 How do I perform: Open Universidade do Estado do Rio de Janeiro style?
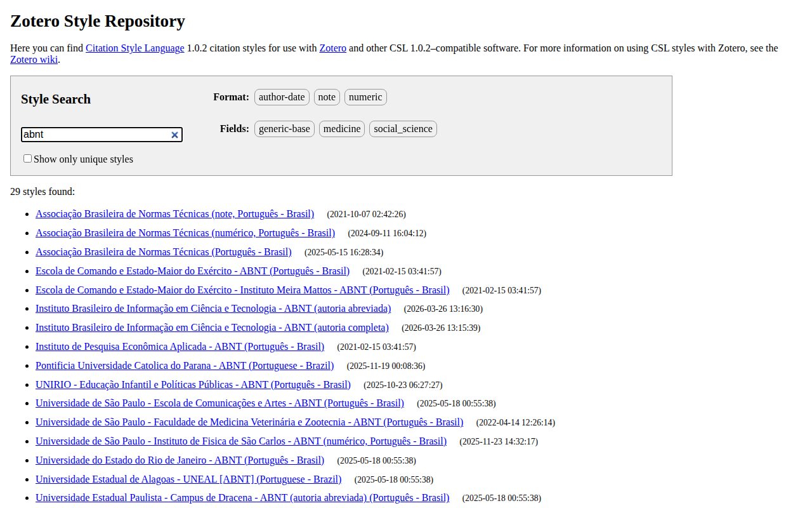[x=180, y=460]
